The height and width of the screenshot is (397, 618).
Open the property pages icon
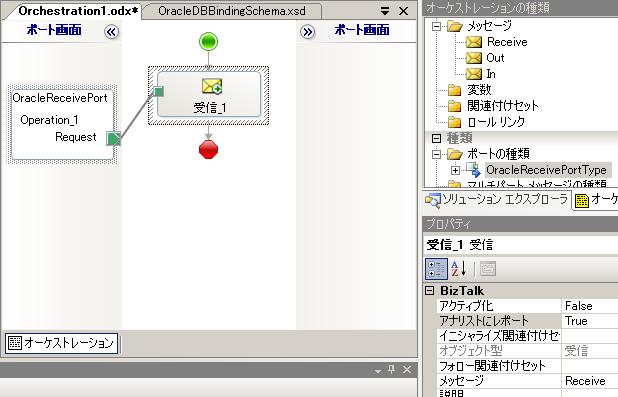tap(488, 269)
